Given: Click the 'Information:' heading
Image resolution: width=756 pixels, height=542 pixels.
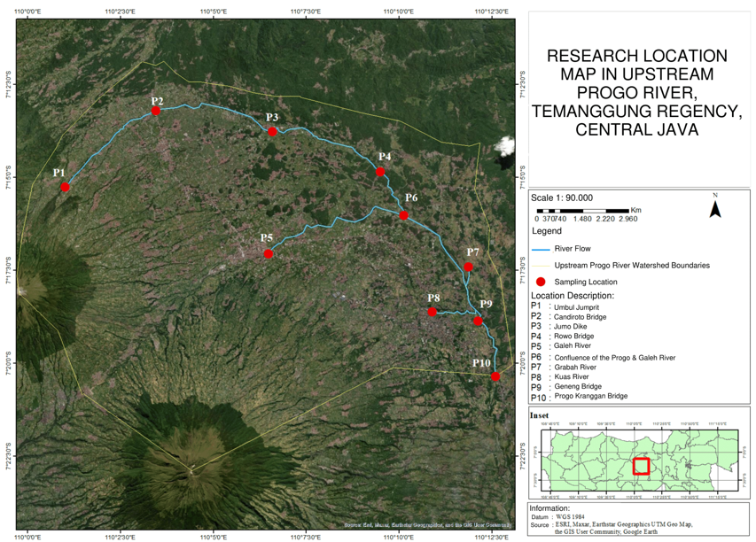Looking at the screenshot, I should pyautogui.click(x=549, y=508).
